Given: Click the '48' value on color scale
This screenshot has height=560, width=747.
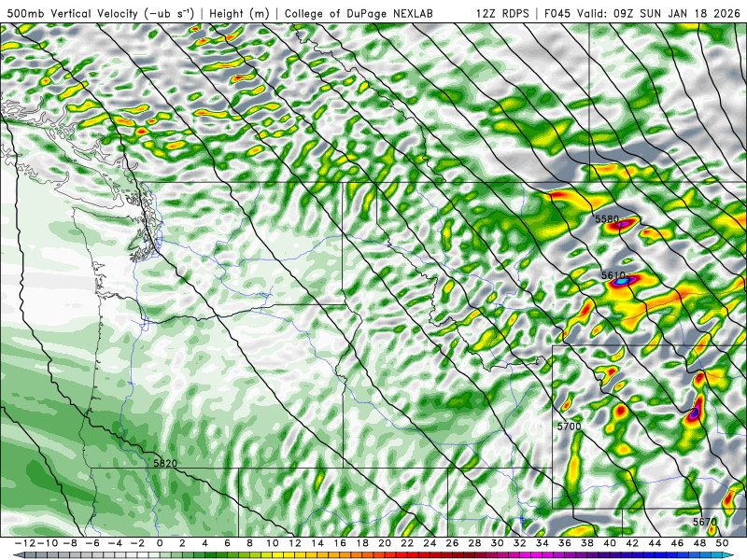Looking at the screenshot, I should click(x=699, y=543).
